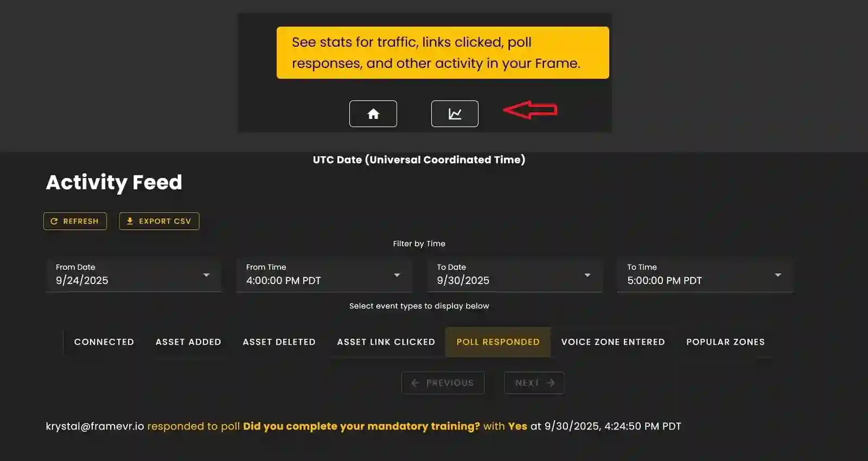Click the yellow stats tooltip banner
The width and height of the screenshot is (868, 461).
pos(443,53)
